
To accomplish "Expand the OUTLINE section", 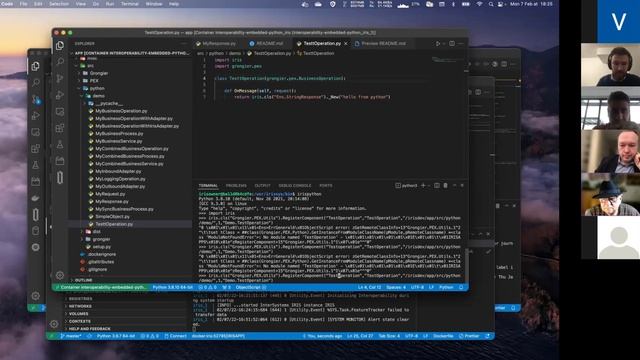I will [83, 280].
